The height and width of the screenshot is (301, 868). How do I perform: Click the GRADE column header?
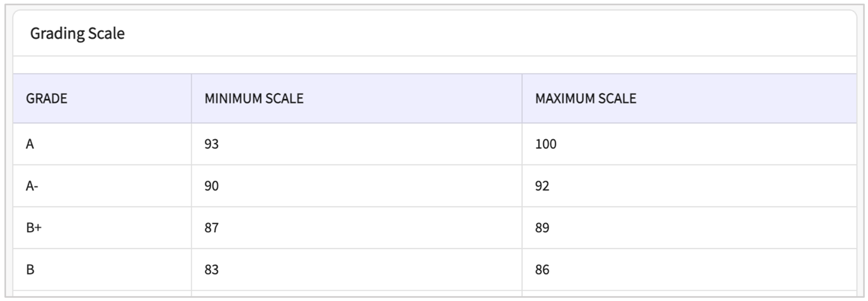coord(47,98)
